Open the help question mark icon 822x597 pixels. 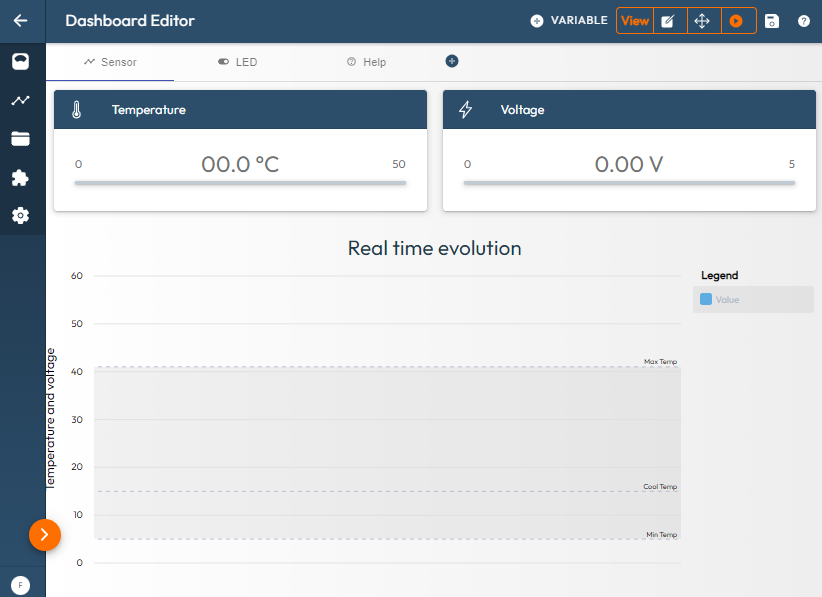coord(804,21)
